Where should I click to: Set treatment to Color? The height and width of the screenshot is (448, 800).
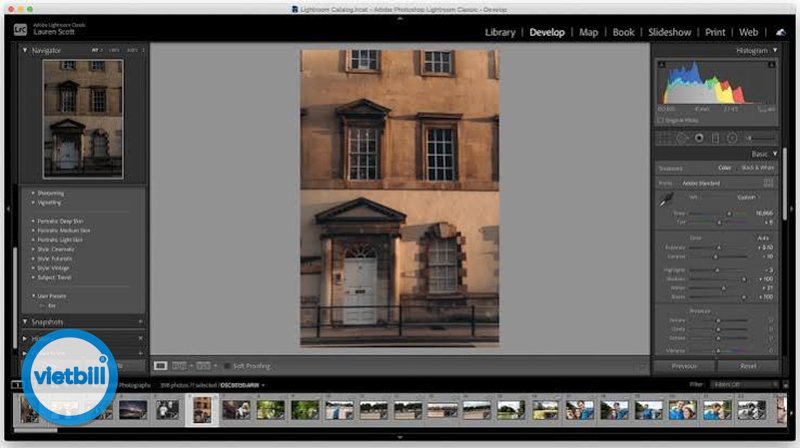click(x=724, y=168)
